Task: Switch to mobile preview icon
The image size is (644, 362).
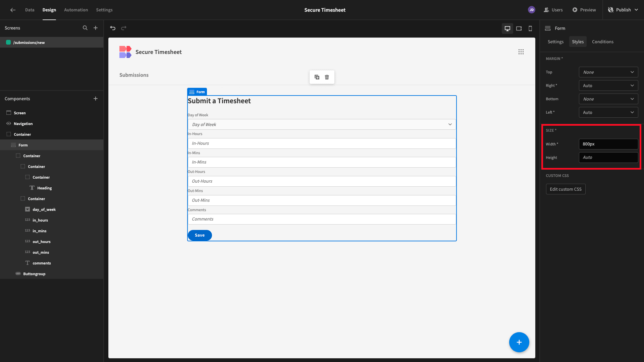Action: (530, 28)
